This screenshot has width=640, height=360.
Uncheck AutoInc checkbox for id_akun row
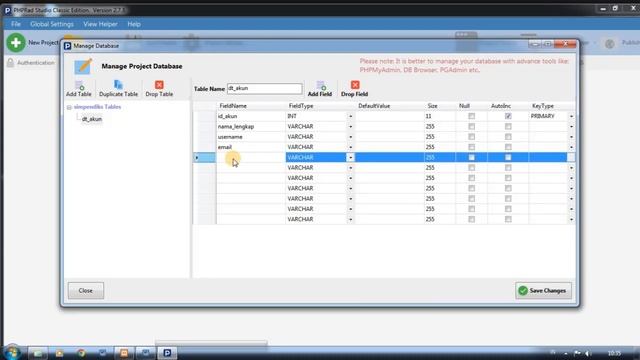pyautogui.click(x=508, y=116)
